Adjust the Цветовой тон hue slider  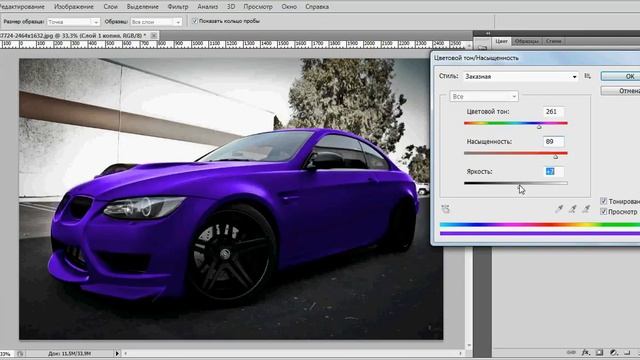point(539,127)
